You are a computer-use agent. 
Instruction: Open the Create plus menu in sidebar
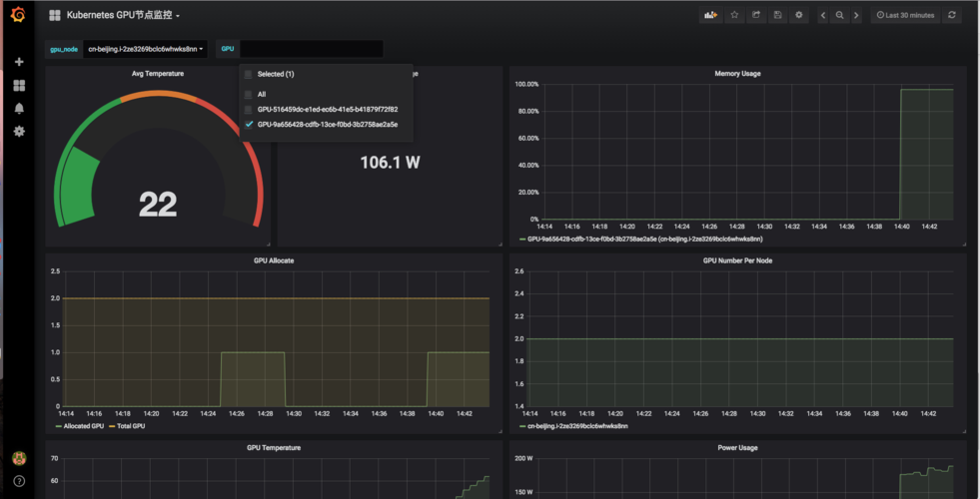tap(19, 62)
